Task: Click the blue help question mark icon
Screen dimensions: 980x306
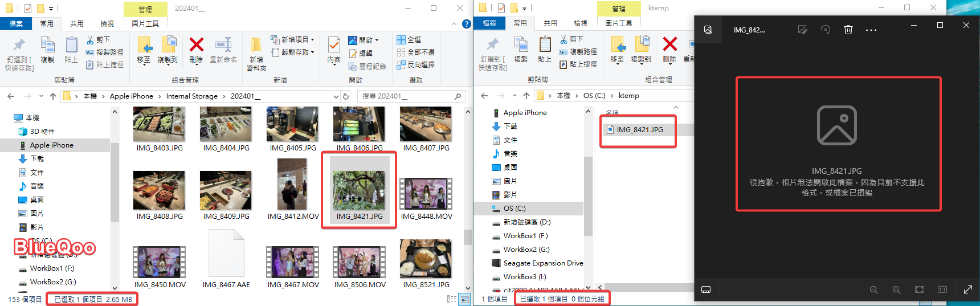Action: tap(466, 24)
